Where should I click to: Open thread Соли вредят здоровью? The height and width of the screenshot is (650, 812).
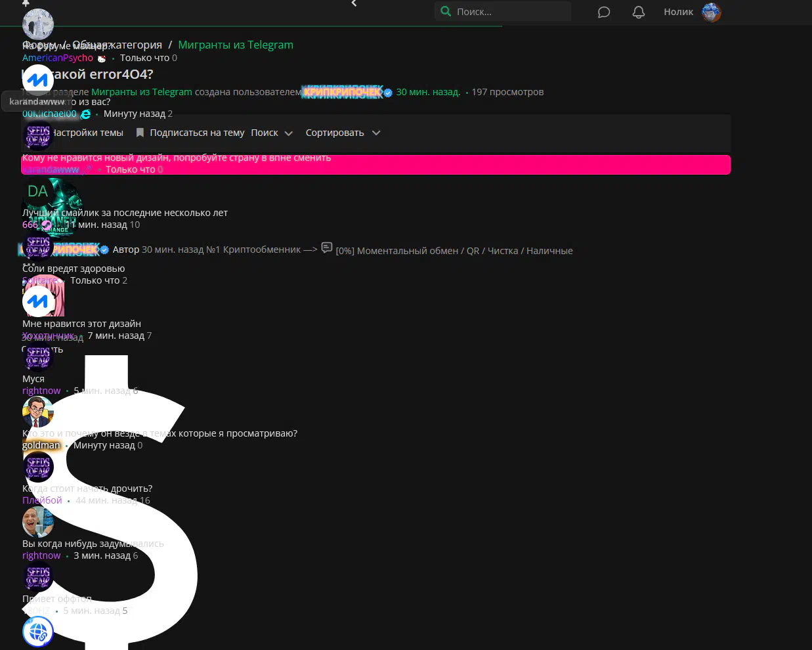click(74, 269)
